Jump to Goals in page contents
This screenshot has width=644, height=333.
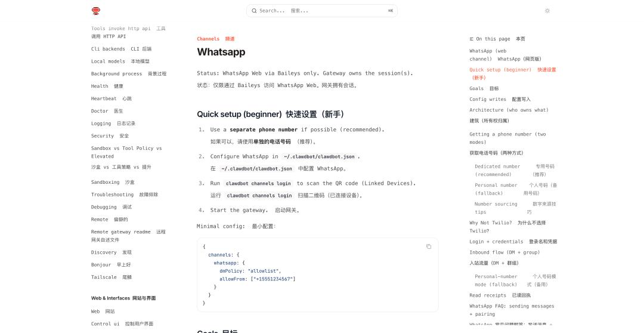[484, 88]
